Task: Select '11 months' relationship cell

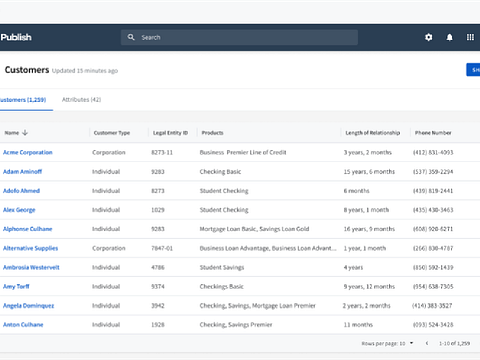Action: 358,325
